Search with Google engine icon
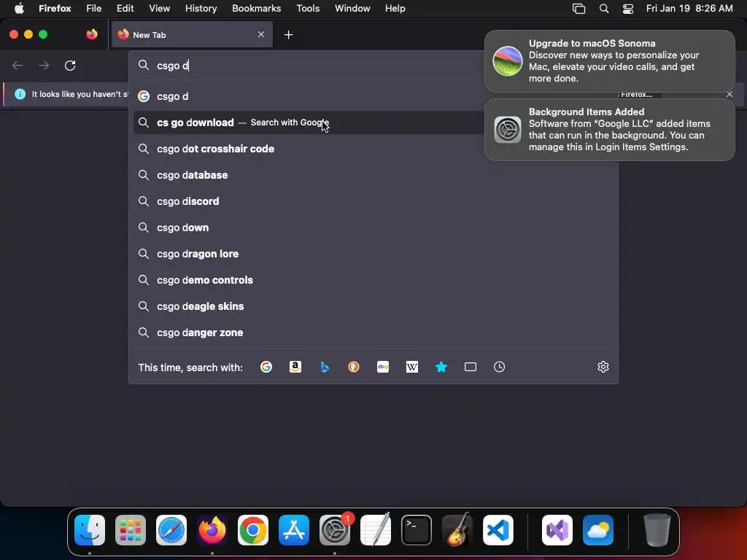This screenshot has width=747, height=560. coord(266,367)
